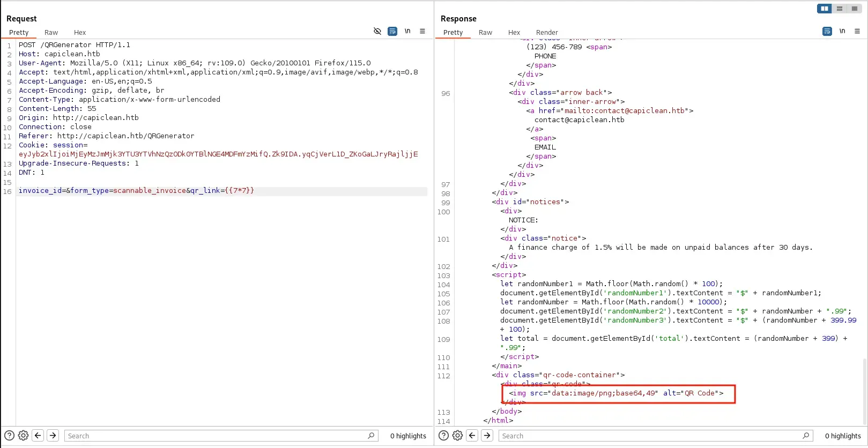
Task: Open Request panel options hamburger menu
Action: 422,31
